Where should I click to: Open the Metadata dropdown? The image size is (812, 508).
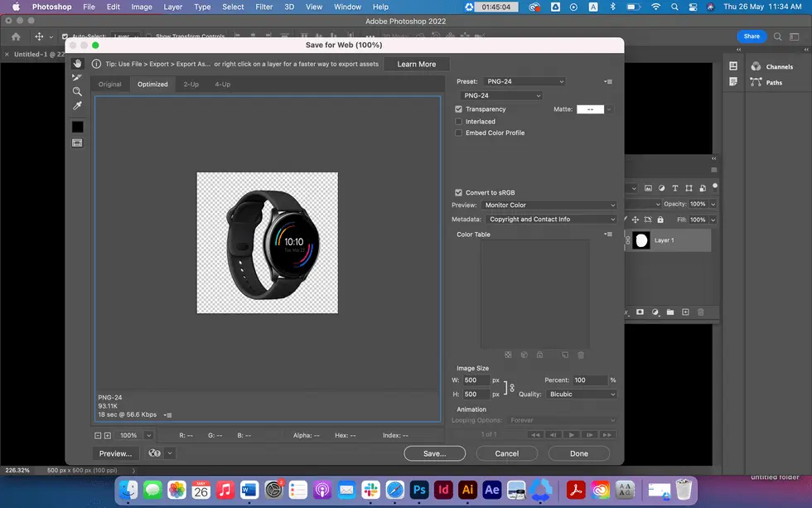point(549,219)
